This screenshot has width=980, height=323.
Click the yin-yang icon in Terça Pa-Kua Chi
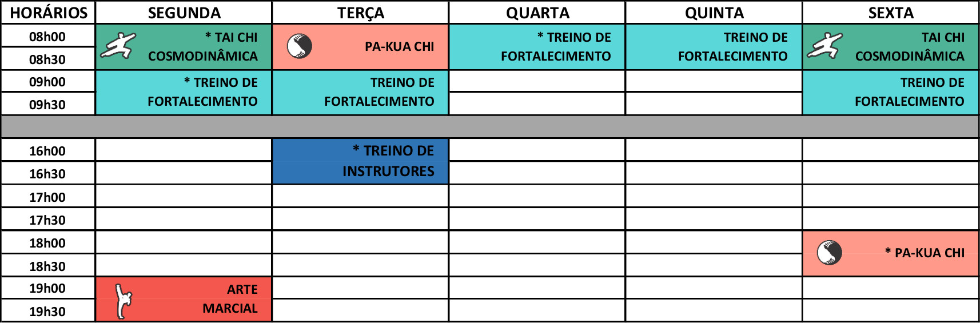[x=300, y=46]
